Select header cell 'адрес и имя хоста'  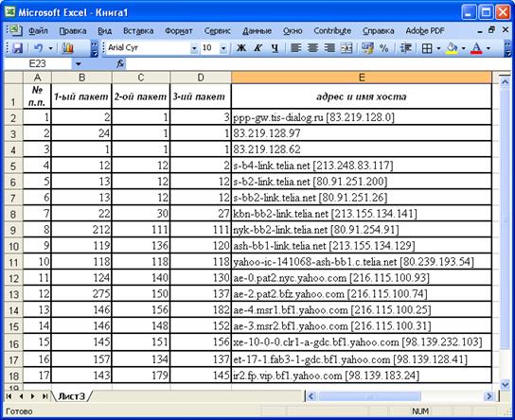tap(362, 96)
